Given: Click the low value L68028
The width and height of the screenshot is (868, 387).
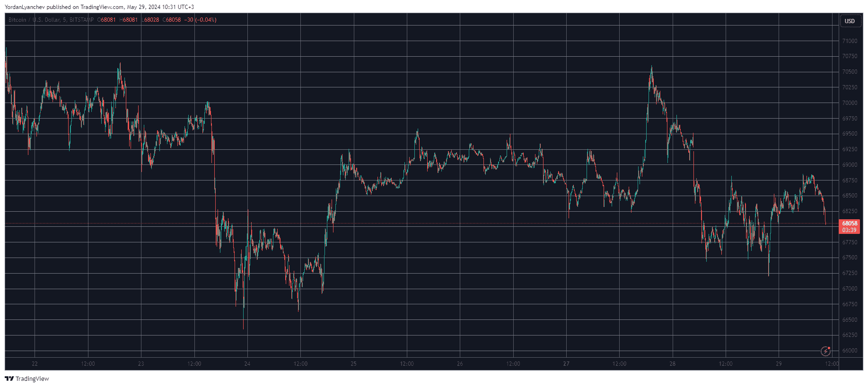Looking at the screenshot, I should tap(150, 20).
